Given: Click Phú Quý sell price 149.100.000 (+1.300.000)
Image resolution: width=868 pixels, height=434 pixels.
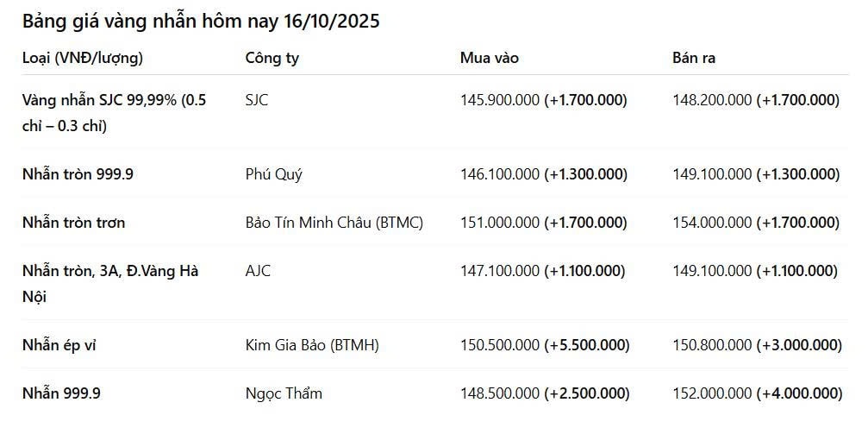Looking at the screenshot, I should click(756, 174).
